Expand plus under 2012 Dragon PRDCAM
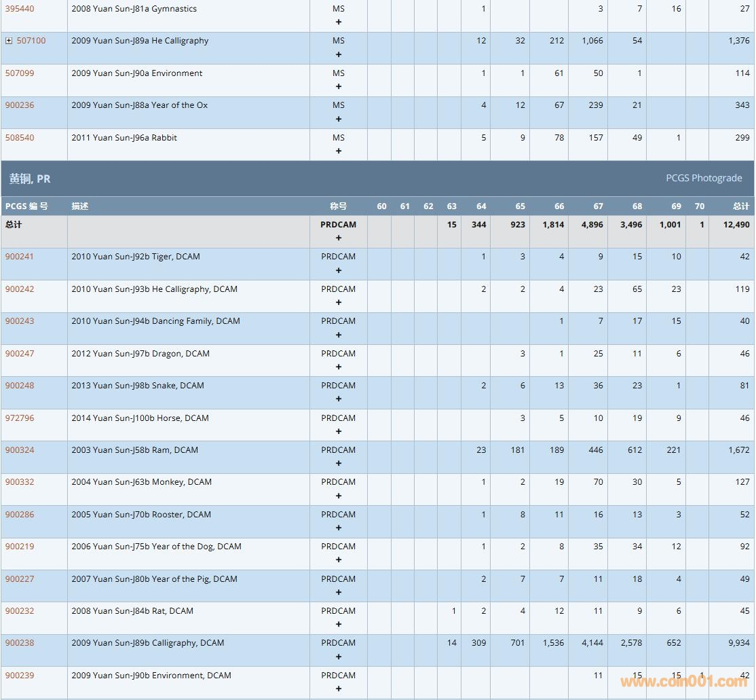This screenshot has width=756, height=700. coord(339,367)
